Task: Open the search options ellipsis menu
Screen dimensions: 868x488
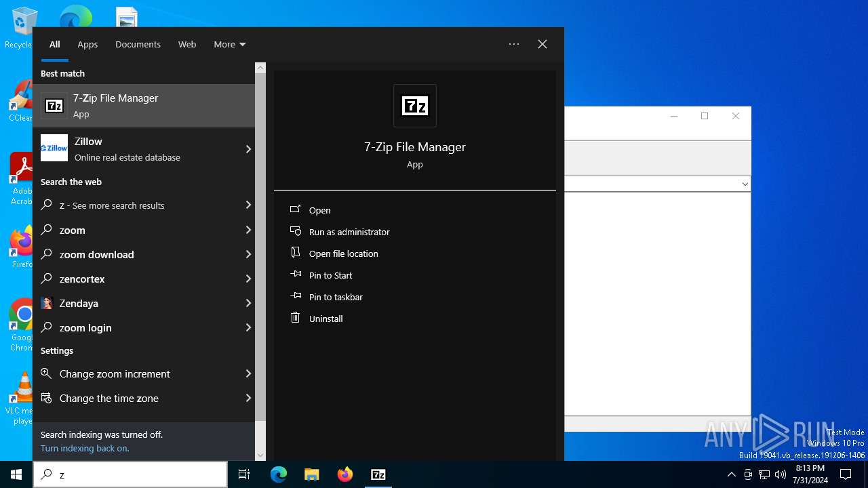Action: [514, 44]
